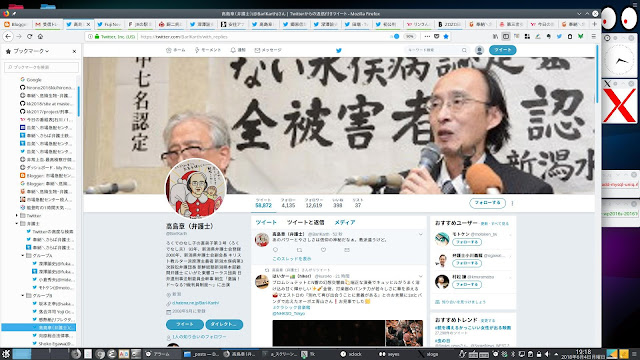Collapse the first グループA bookmark folder
This screenshot has width=640, height=360.
click(x=23, y=256)
